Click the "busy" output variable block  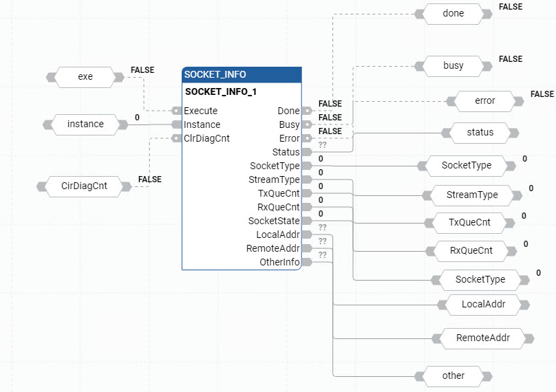coord(453,66)
